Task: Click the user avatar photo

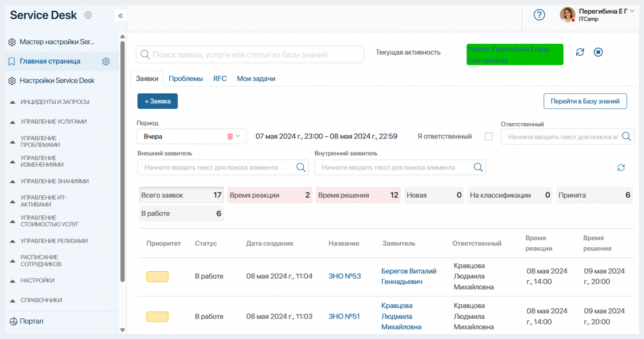Action: (568, 15)
